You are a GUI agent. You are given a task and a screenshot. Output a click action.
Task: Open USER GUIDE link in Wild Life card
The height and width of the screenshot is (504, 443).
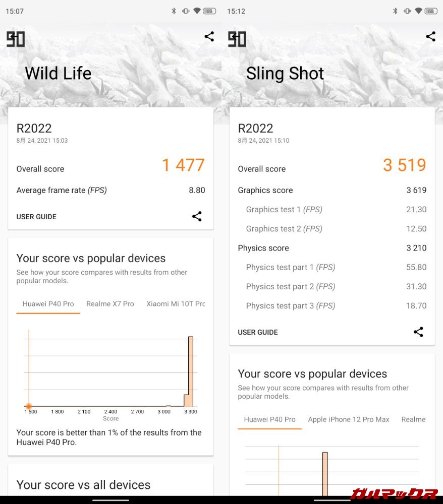click(x=36, y=217)
